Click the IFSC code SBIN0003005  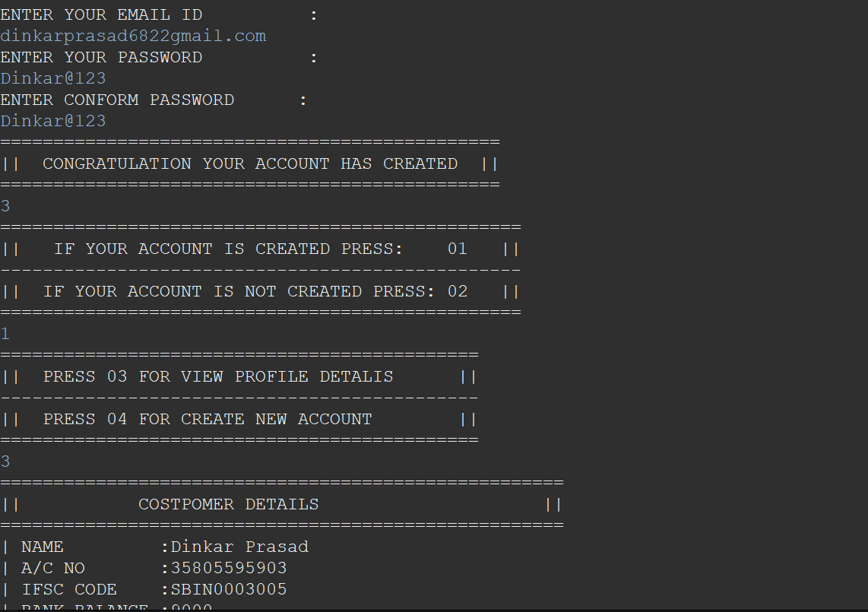tap(229, 590)
